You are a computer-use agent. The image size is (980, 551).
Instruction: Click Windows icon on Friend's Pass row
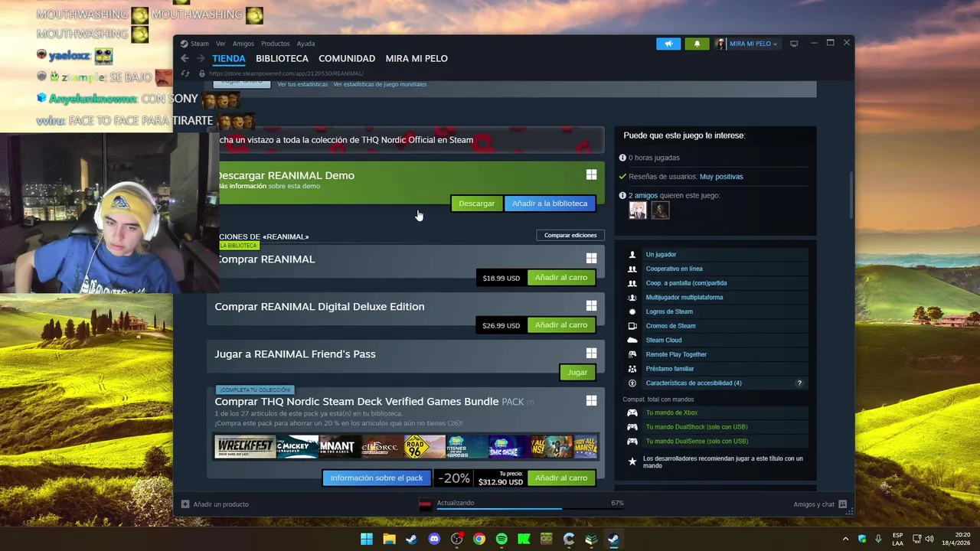click(x=591, y=354)
